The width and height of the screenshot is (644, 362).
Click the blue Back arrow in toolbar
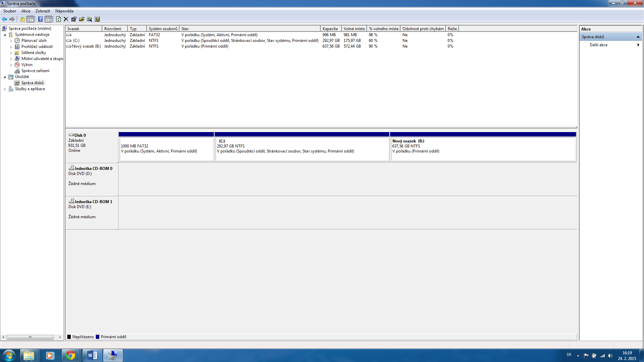click(4, 19)
